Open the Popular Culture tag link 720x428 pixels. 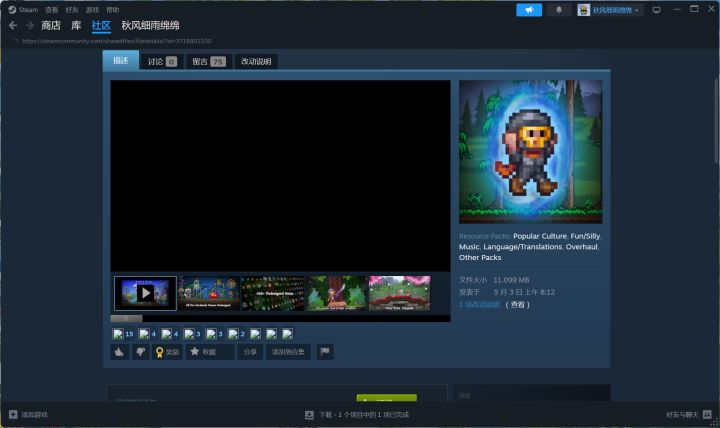point(540,236)
